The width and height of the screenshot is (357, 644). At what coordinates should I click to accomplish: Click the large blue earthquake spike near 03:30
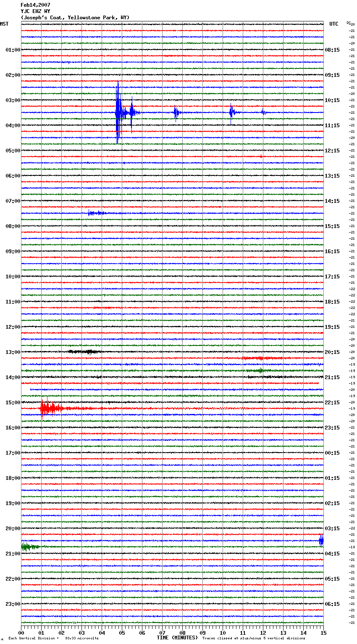click(x=118, y=113)
